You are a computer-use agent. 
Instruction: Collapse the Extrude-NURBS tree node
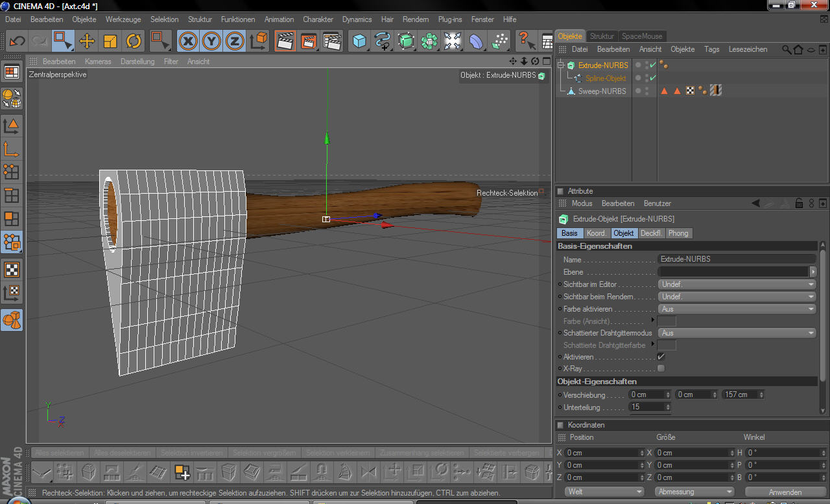(561, 65)
